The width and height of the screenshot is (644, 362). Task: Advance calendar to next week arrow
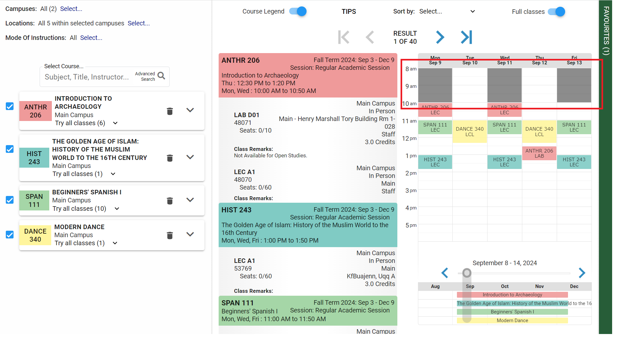click(x=582, y=273)
